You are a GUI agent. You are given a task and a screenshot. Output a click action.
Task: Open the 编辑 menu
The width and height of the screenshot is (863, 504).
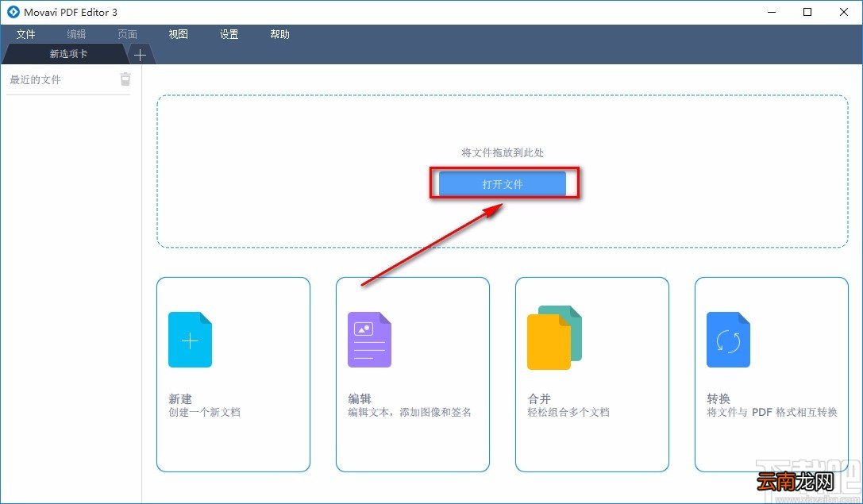(76, 34)
